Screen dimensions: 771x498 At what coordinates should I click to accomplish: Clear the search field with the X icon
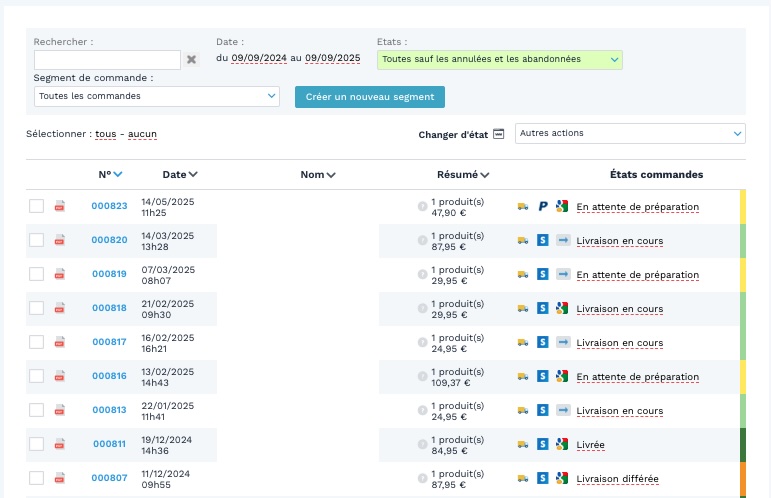(192, 59)
